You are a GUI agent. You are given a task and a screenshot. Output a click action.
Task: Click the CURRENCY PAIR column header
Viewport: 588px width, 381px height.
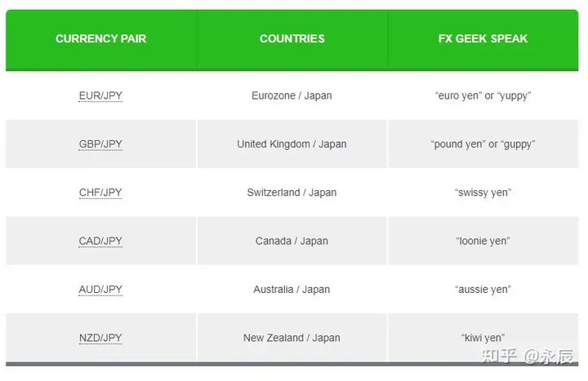pyautogui.click(x=100, y=38)
